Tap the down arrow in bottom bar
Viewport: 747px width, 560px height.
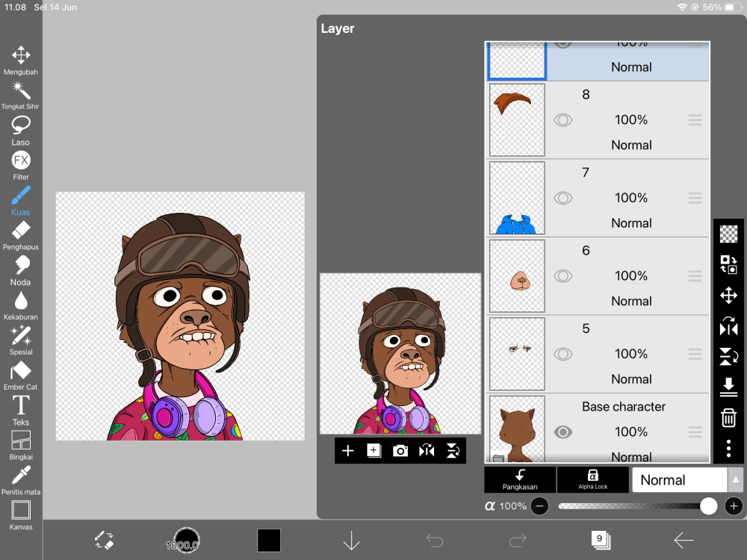click(351, 541)
